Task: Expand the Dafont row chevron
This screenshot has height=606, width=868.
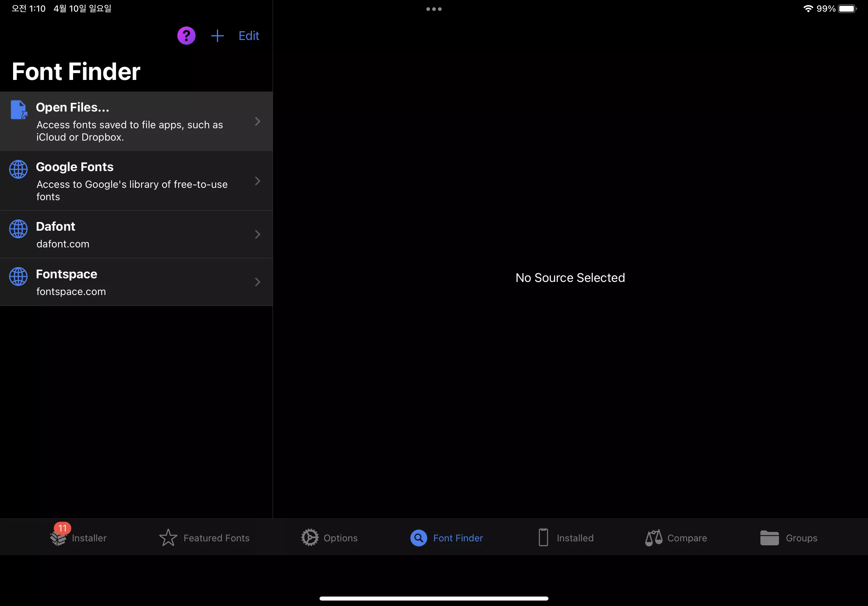Action: (x=257, y=235)
